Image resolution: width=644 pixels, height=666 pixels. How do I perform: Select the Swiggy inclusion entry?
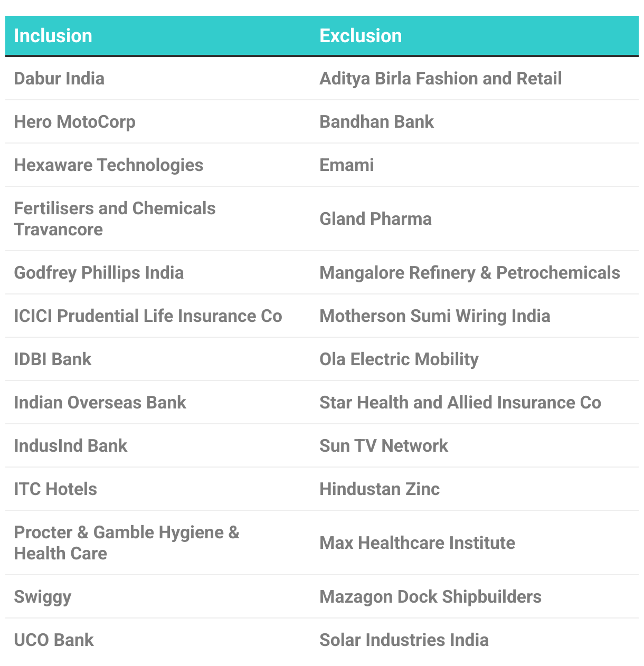click(x=42, y=597)
